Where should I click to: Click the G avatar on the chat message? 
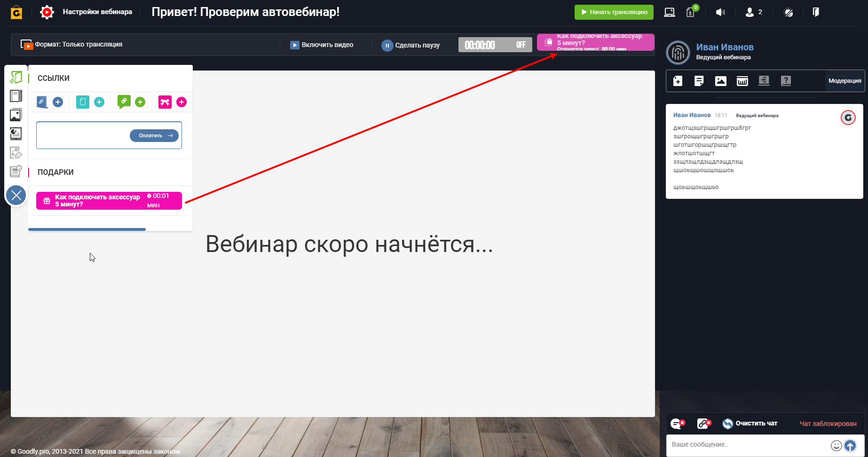pyautogui.click(x=848, y=118)
